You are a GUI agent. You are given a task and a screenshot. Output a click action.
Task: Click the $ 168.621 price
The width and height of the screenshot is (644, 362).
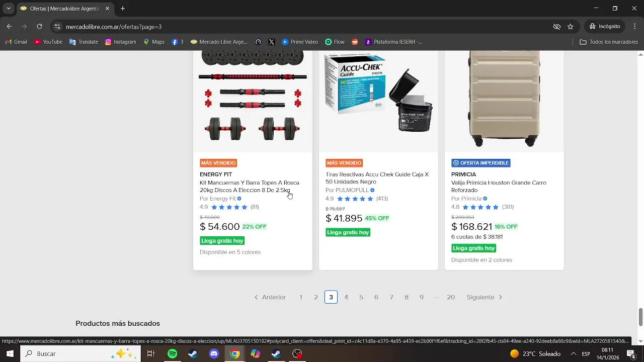471,227
